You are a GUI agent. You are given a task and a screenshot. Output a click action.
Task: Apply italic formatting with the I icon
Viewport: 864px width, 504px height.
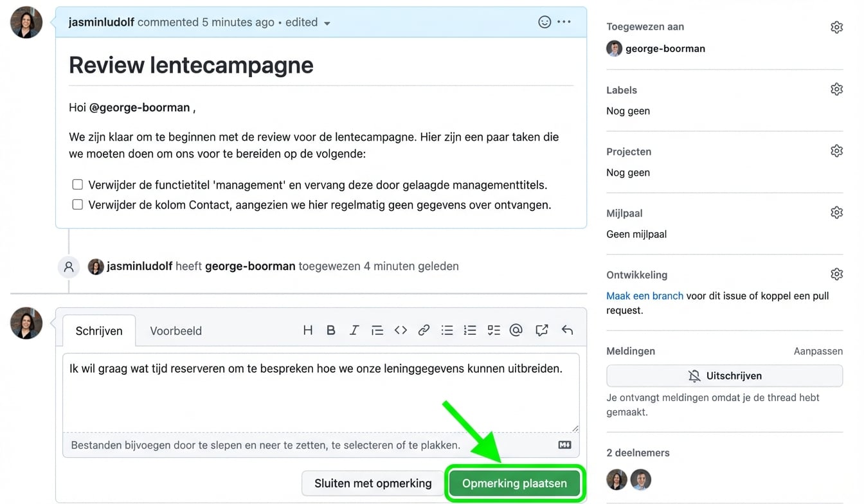354,330
